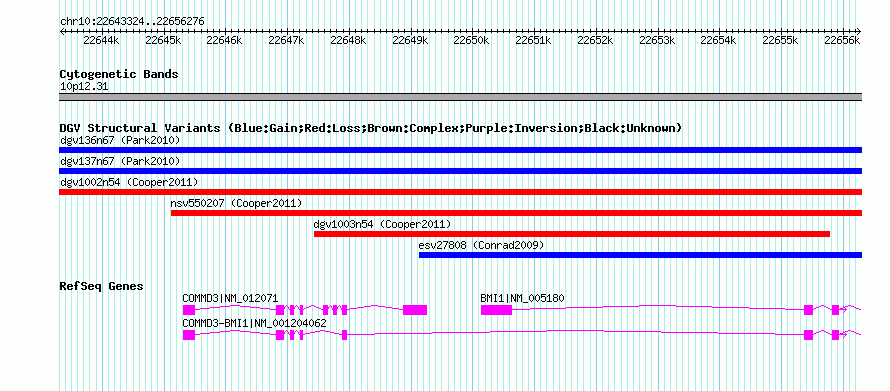Select the dgv1002n54 red loss bar

pos(460,192)
